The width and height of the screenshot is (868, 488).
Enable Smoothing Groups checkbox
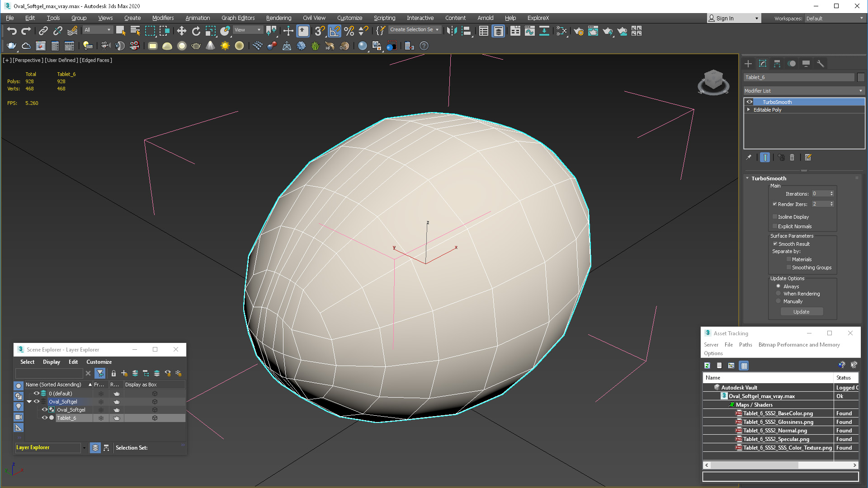[789, 267]
